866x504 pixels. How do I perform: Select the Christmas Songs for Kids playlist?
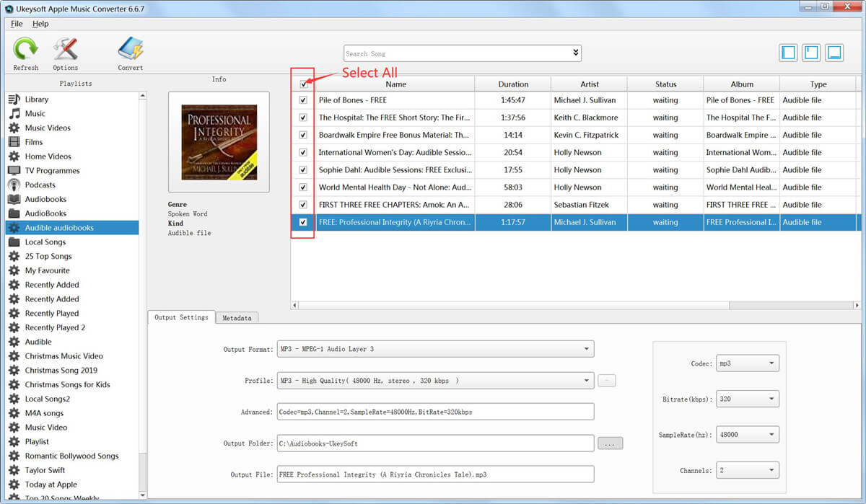tap(67, 384)
